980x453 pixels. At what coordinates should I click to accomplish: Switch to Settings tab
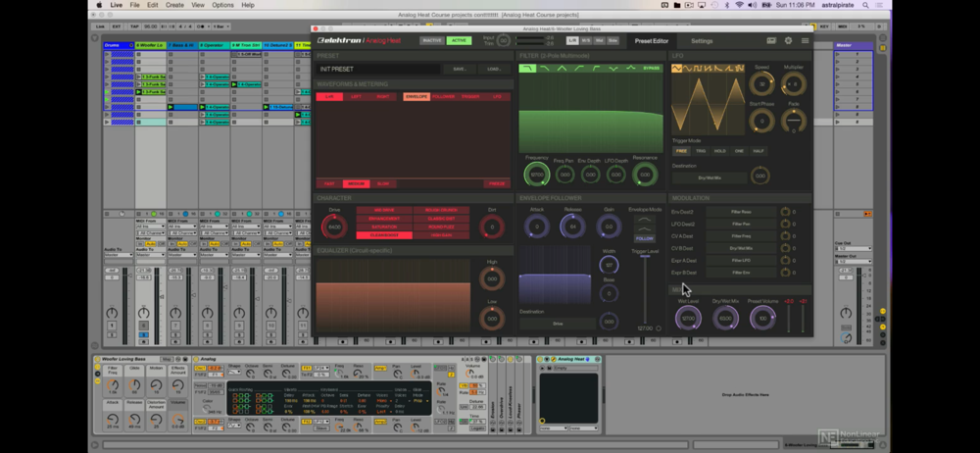click(x=702, y=41)
